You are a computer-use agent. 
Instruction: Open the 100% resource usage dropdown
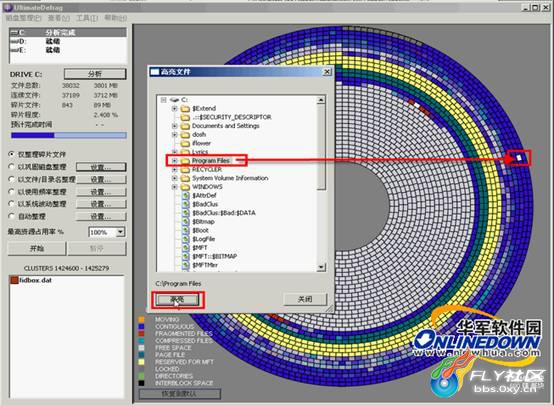(120, 232)
